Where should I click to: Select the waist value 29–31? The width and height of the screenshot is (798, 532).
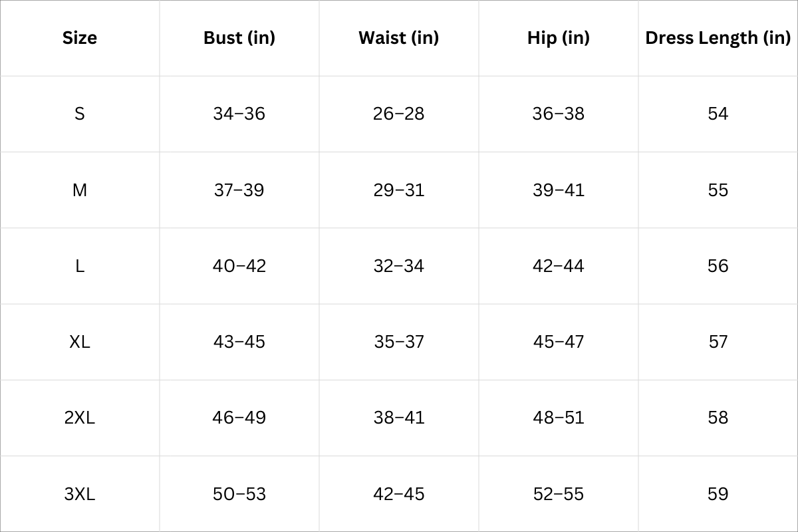[399, 190]
